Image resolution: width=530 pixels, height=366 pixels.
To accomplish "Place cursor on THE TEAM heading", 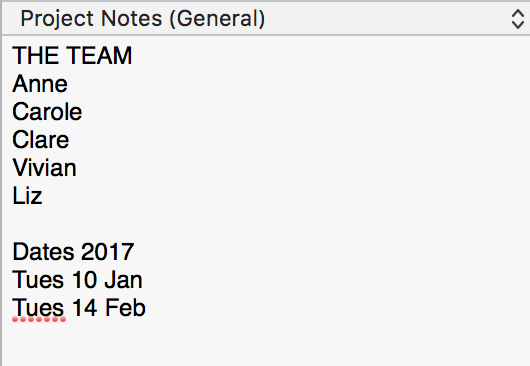I will point(72,55).
